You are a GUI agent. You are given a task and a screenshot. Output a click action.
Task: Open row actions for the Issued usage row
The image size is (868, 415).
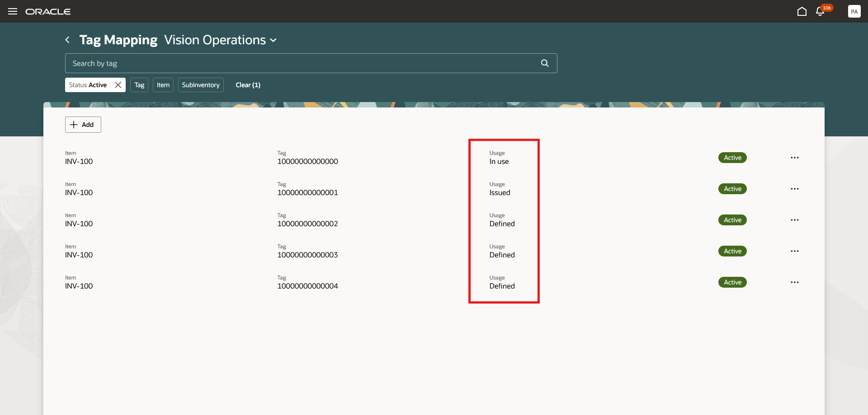795,189
